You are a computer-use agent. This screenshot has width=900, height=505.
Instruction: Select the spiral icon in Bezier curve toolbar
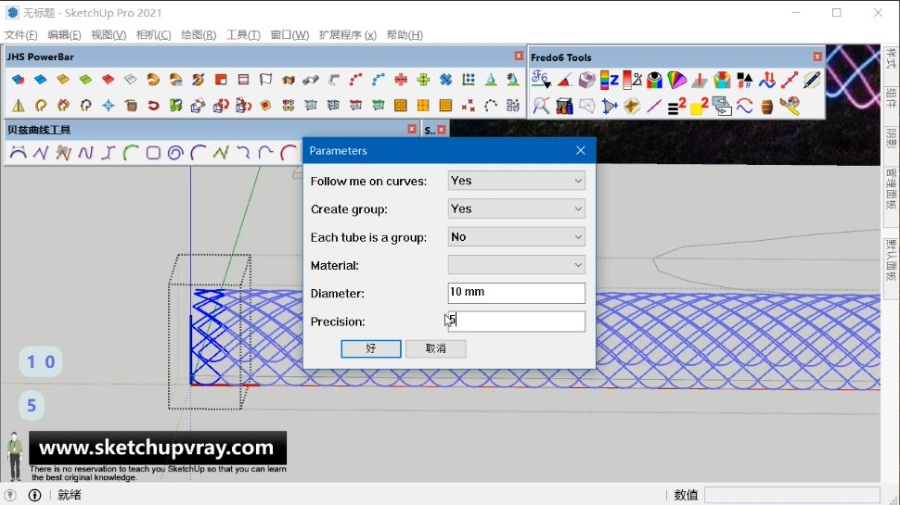pos(175,153)
